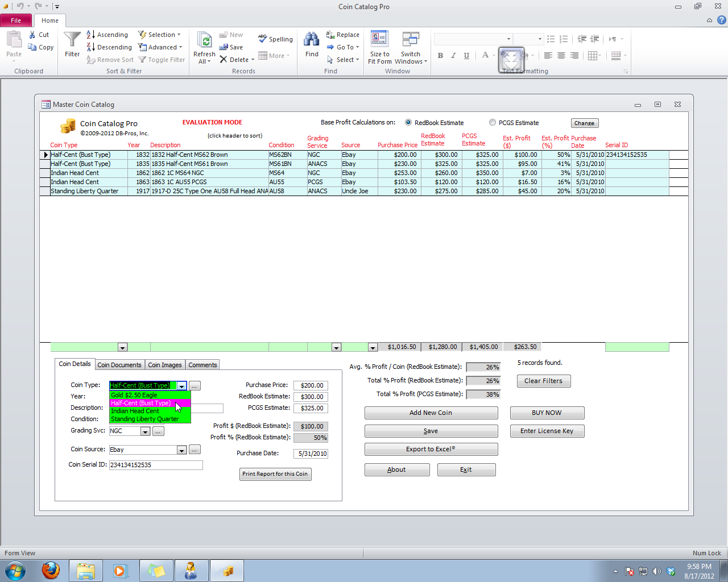728x582 pixels.
Task: Select RedBook Estimate radio button
Action: coord(408,122)
